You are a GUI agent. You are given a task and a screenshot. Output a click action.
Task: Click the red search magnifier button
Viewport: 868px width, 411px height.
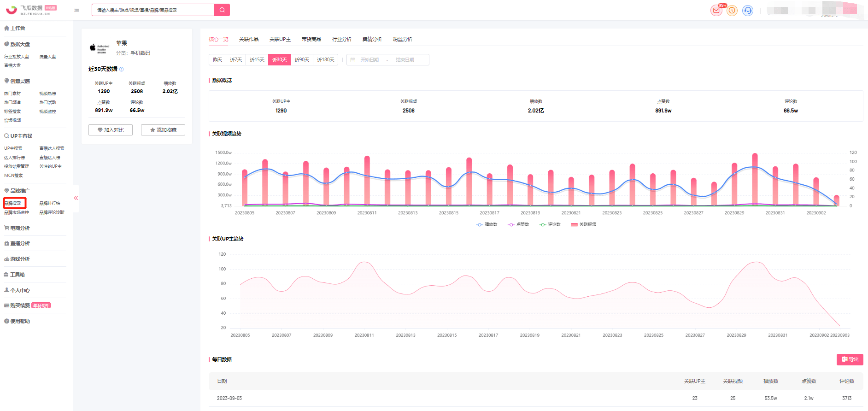(222, 10)
